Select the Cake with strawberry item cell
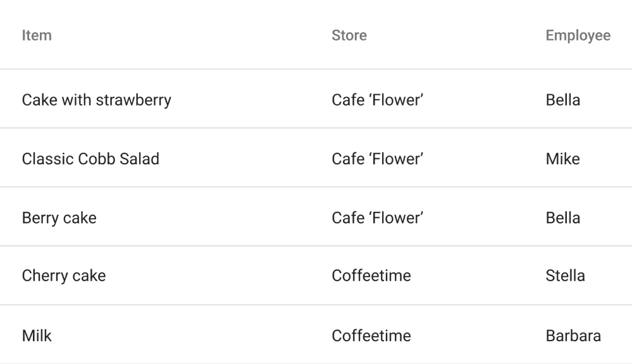The height and width of the screenshot is (364, 632). [96, 100]
